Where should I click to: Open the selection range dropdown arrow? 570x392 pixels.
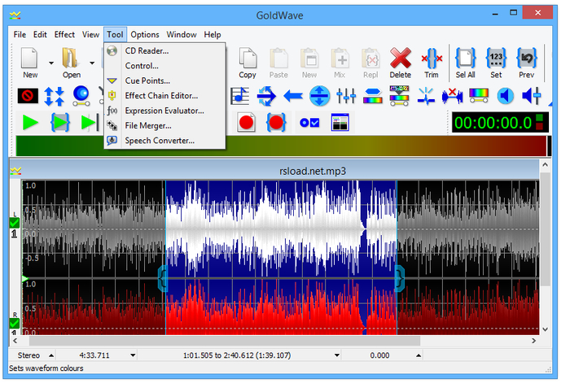point(337,355)
